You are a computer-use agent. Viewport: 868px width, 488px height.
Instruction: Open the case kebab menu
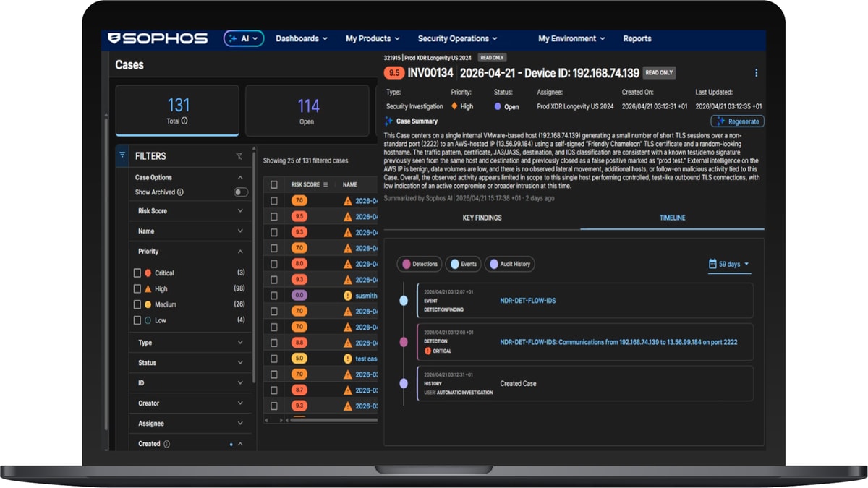[757, 73]
